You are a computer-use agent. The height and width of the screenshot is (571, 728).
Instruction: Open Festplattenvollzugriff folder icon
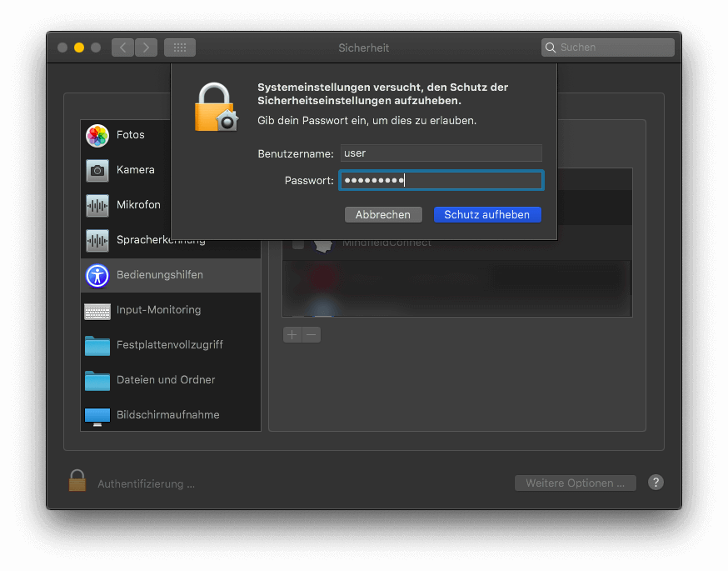pyautogui.click(x=97, y=345)
